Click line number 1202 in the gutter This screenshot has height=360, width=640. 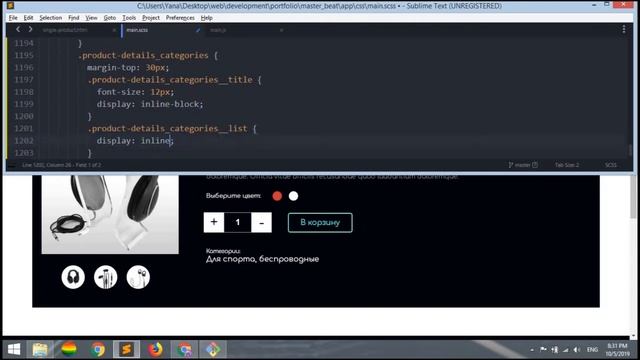tap(24, 140)
